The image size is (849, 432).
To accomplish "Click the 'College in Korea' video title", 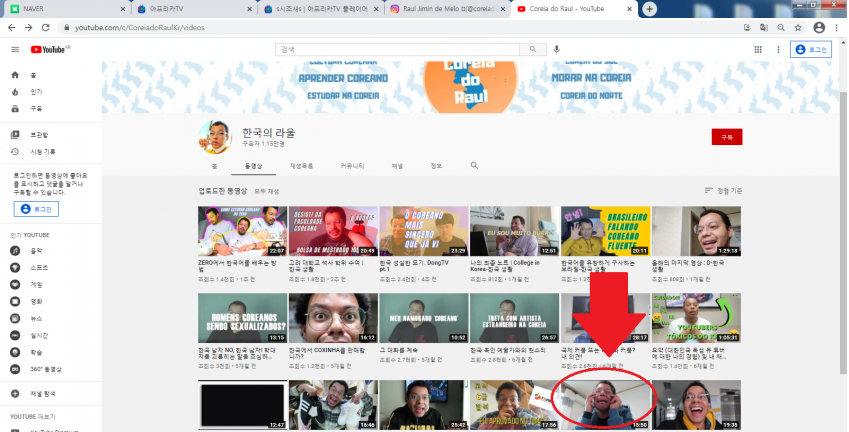I will coord(505,266).
